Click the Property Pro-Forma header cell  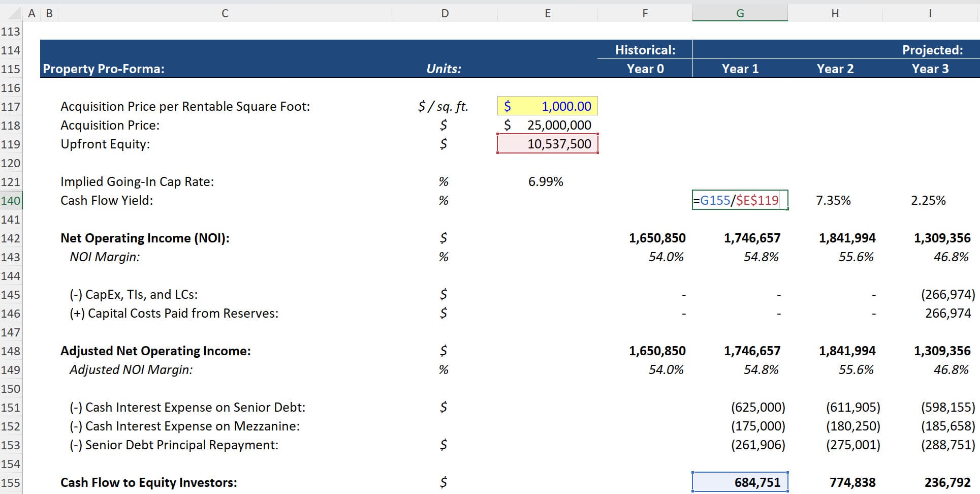click(103, 69)
